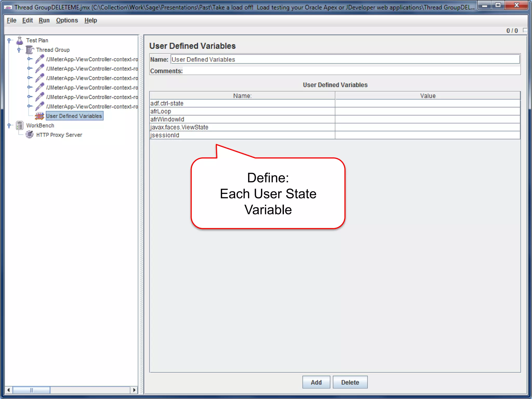The width and height of the screenshot is (532, 399).
Task: Click the second sampler pipette icon
Action: [x=39, y=69]
